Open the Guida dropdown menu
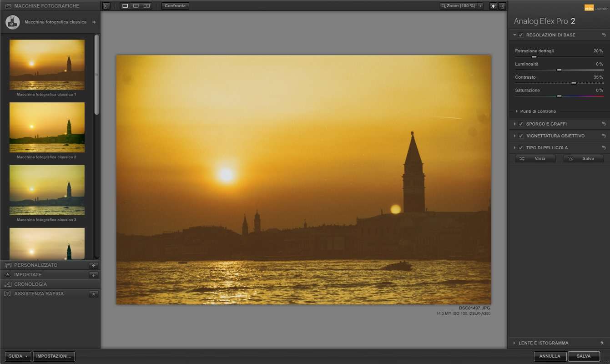The image size is (610, 364). click(18, 356)
